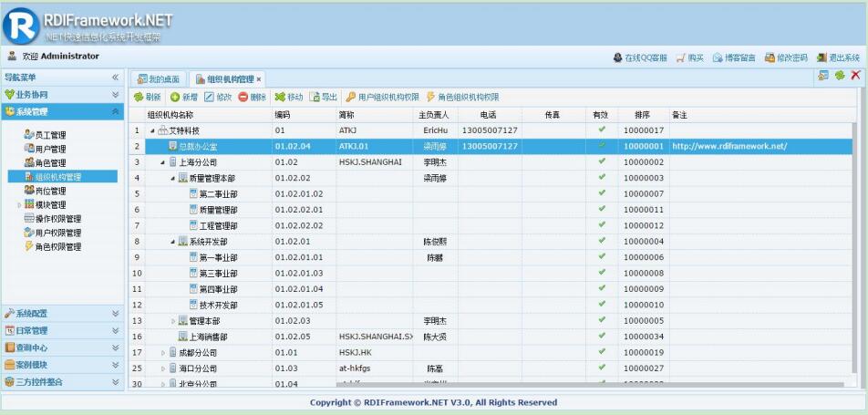Collapse the 上海分公司 tree node
Viewport: 868px width, 415px height.
pyautogui.click(x=162, y=162)
